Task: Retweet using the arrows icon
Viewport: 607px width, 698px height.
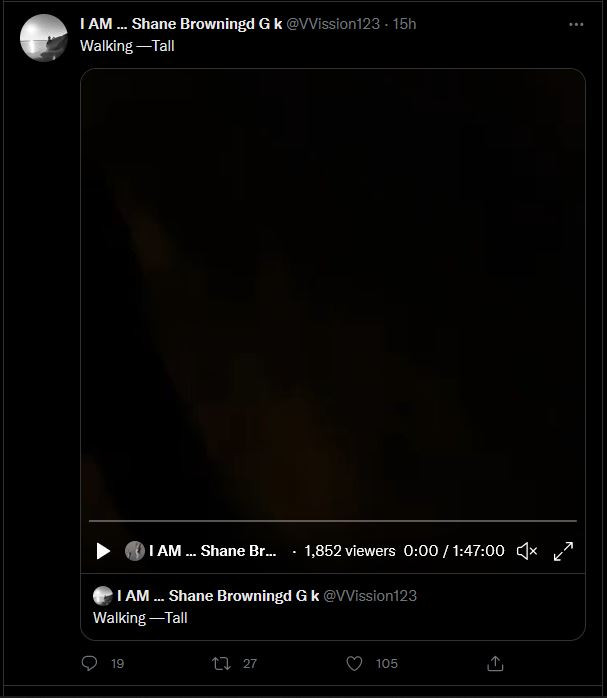Action: [x=221, y=663]
